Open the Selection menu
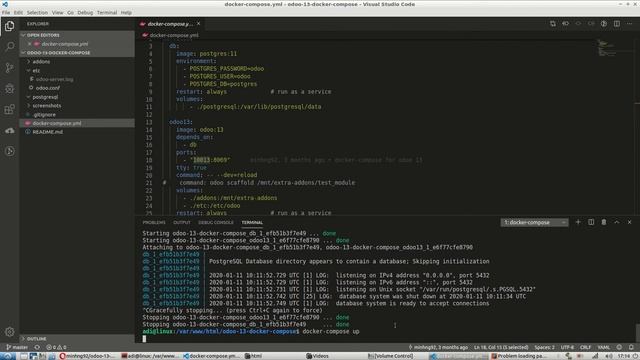 tap(37, 13)
